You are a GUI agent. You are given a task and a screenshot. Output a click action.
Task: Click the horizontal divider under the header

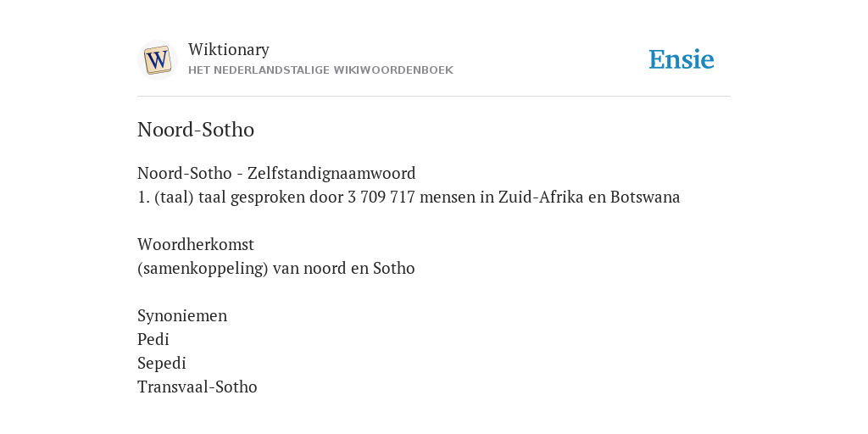click(x=434, y=97)
